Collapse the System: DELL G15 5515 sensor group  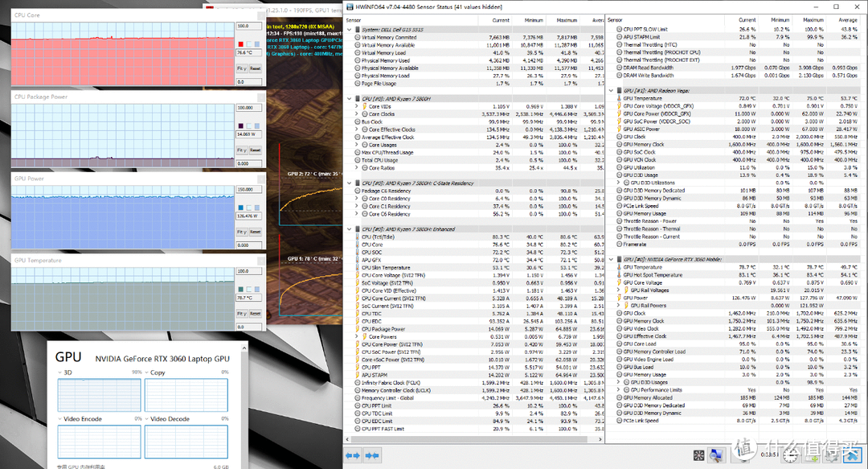350,30
